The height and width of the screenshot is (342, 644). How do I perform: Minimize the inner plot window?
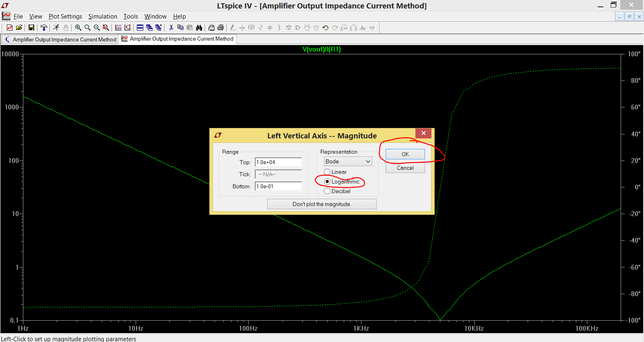pyautogui.click(x=620, y=16)
